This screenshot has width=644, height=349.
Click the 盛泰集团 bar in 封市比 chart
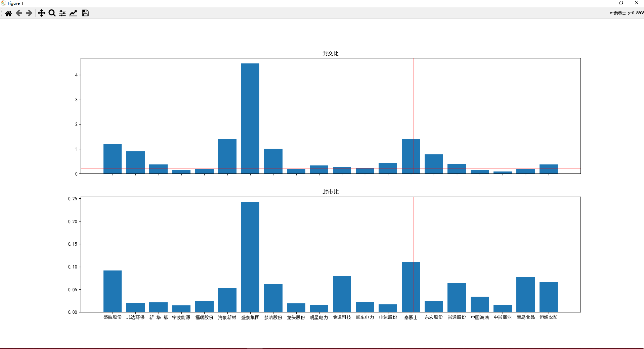tap(250, 257)
